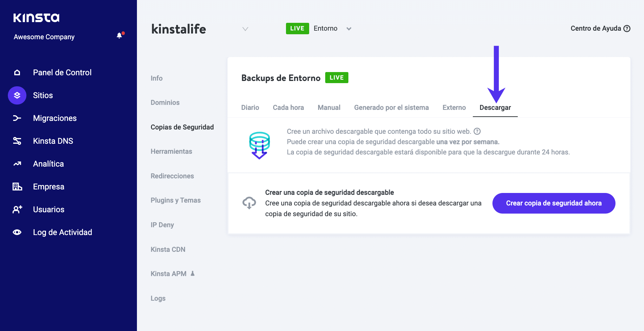Select the Generado por el sistema tab
Image resolution: width=644 pixels, height=331 pixels.
pyautogui.click(x=391, y=108)
